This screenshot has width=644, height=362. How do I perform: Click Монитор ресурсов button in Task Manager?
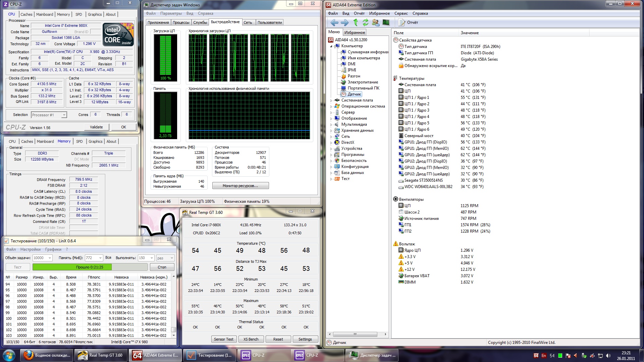tap(240, 186)
